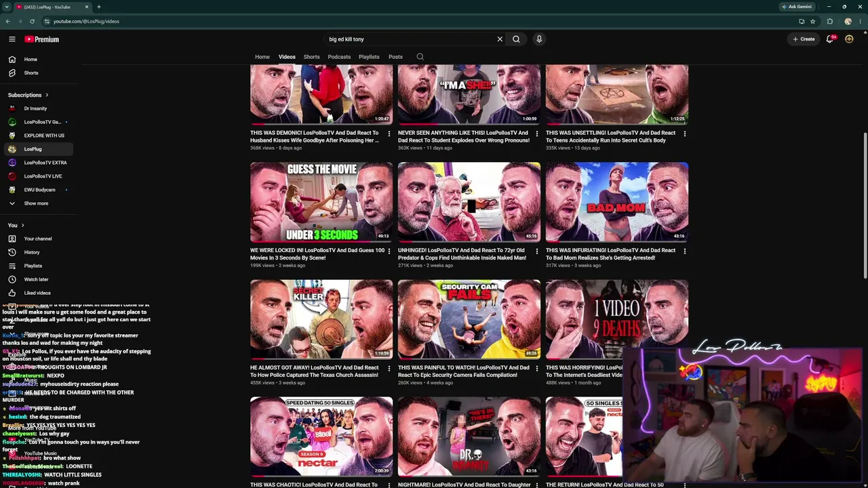Open the channel Playlists tab

point(369,57)
